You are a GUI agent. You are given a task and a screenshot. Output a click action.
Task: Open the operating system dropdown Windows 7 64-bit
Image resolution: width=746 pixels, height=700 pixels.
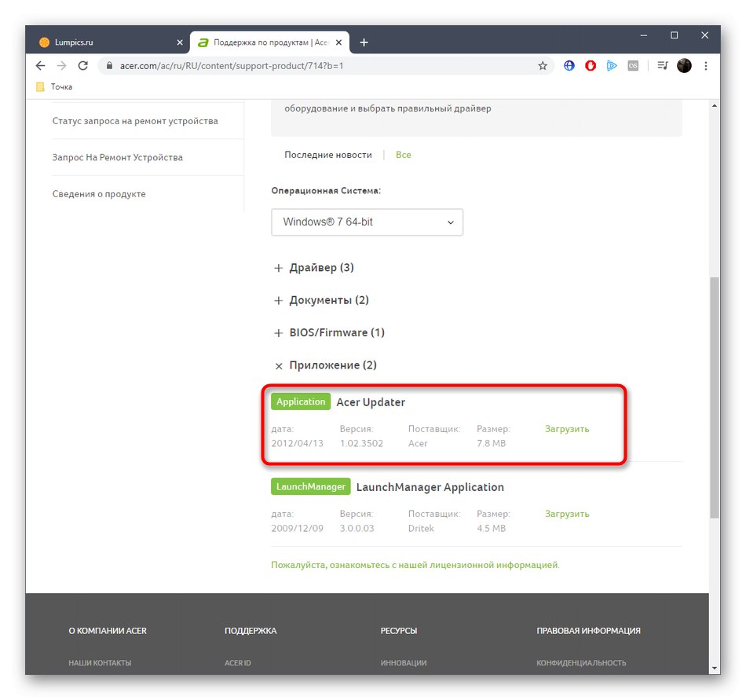[368, 222]
